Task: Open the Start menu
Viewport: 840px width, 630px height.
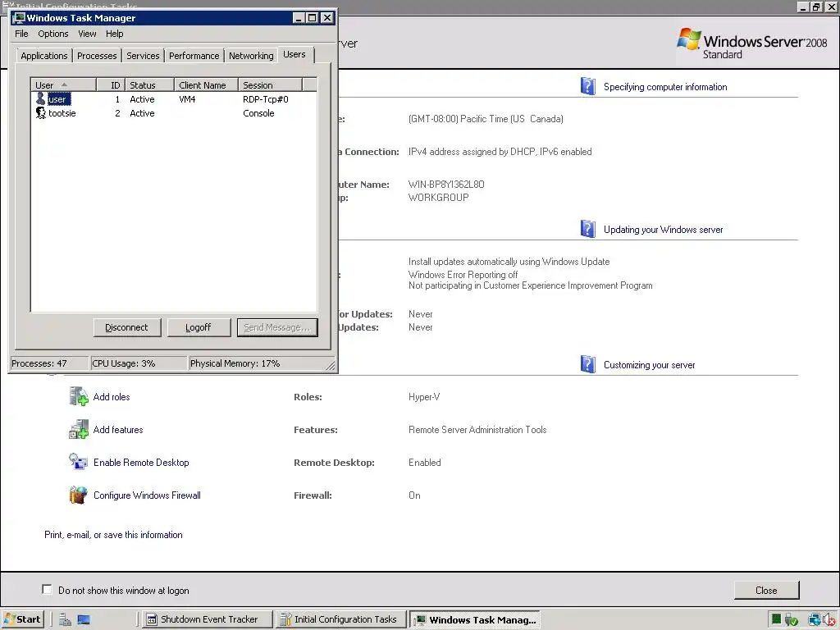Action: [x=22, y=619]
